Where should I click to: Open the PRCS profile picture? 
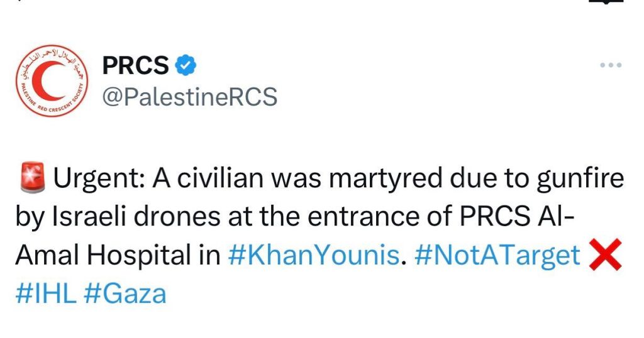pyautogui.click(x=52, y=81)
